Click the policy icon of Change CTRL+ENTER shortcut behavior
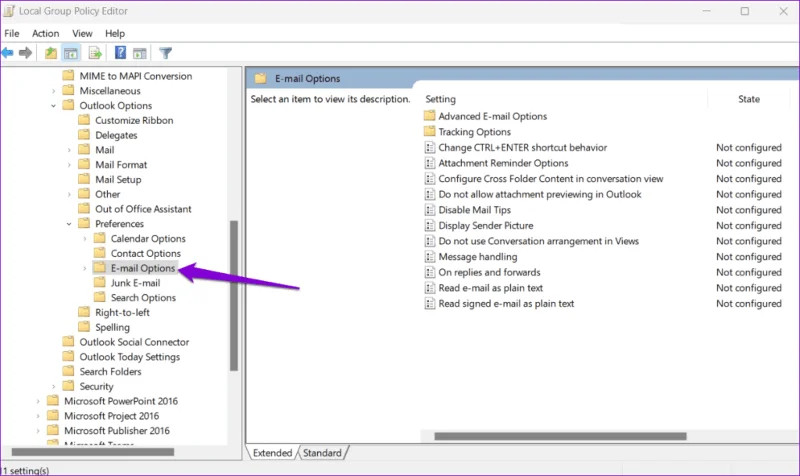 430,147
